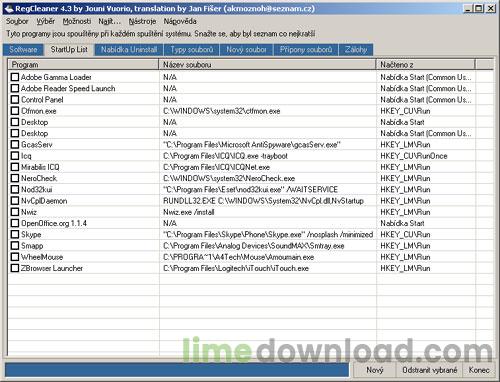Open the Nástroje menu
Screen dimensions: 500x382
click(142, 21)
